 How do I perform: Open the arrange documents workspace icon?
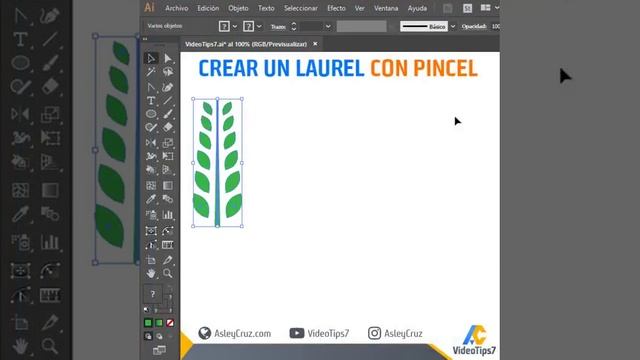pos(486,8)
